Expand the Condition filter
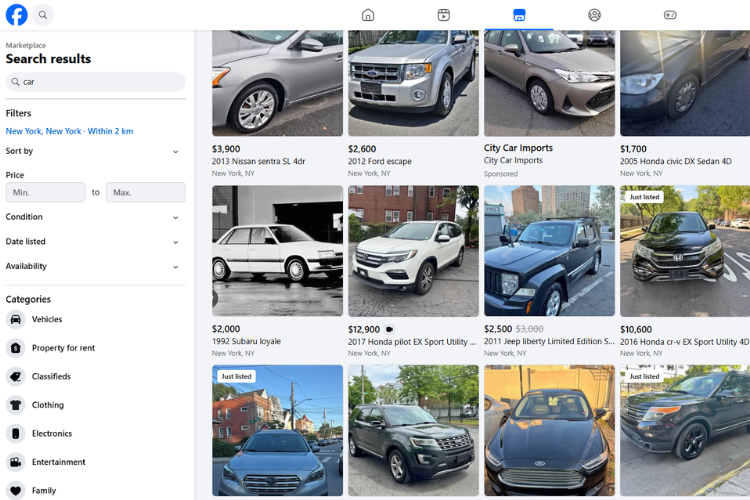This screenshot has width=750, height=500. pyautogui.click(x=95, y=217)
